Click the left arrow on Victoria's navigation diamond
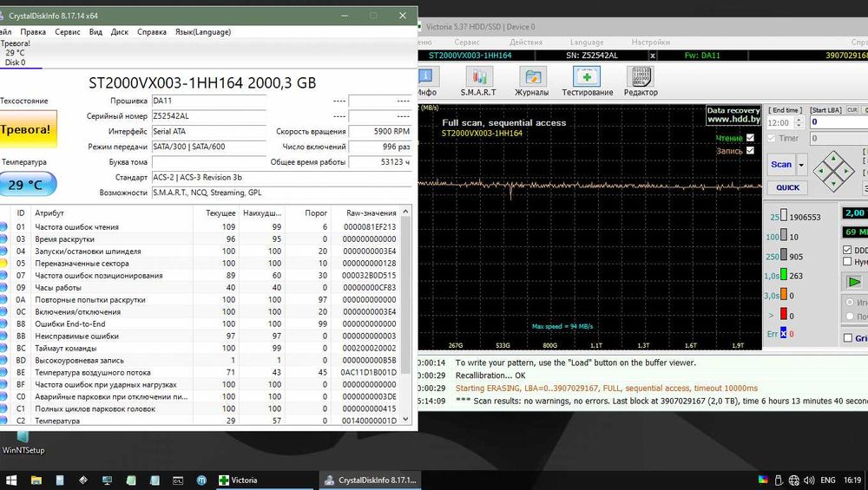Viewport: 868px width, 490px height. (821, 172)
